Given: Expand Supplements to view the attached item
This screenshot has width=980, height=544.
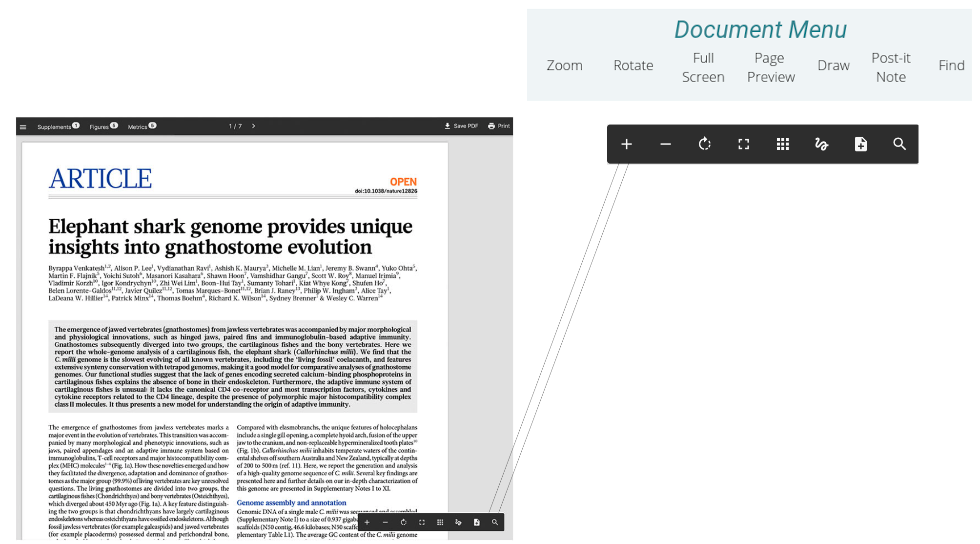Looking at the screenshot, I should pos(55,126).
